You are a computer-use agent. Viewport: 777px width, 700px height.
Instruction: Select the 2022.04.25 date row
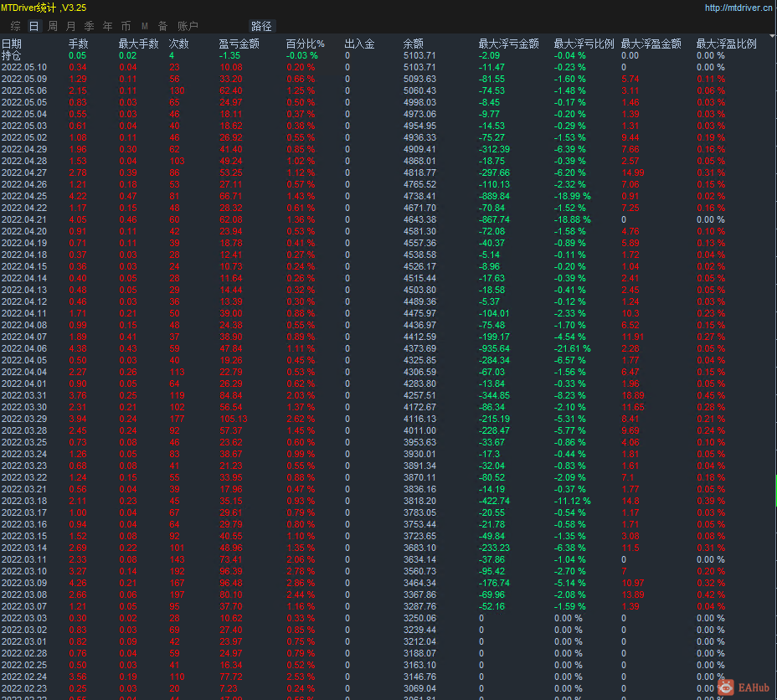click(x=24, y=196)
